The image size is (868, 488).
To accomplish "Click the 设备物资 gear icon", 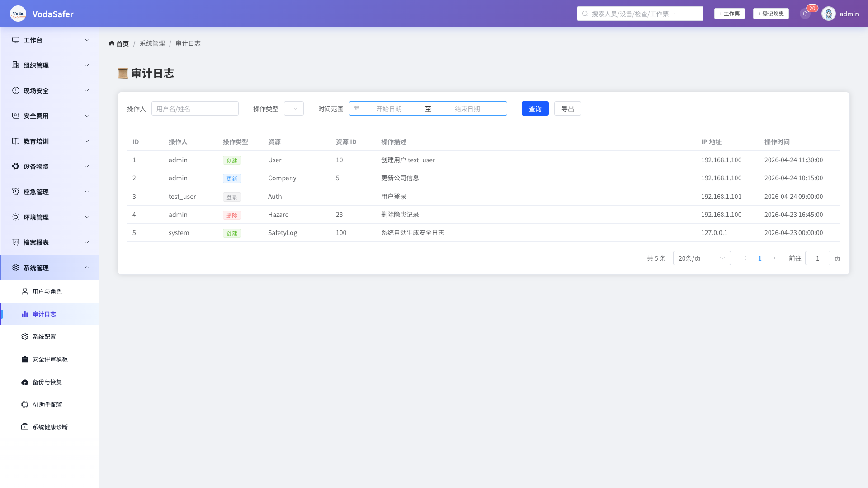I will point(16,166).
